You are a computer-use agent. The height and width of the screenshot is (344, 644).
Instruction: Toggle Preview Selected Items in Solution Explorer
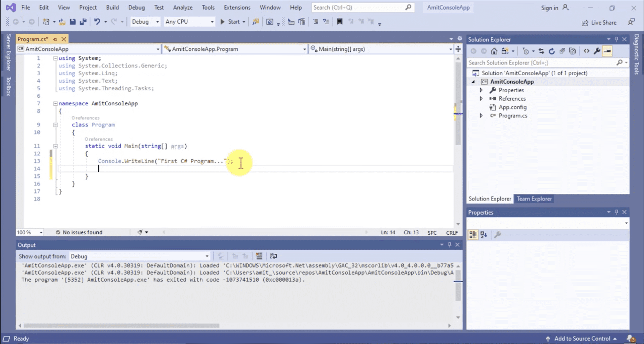coord(607,51)
